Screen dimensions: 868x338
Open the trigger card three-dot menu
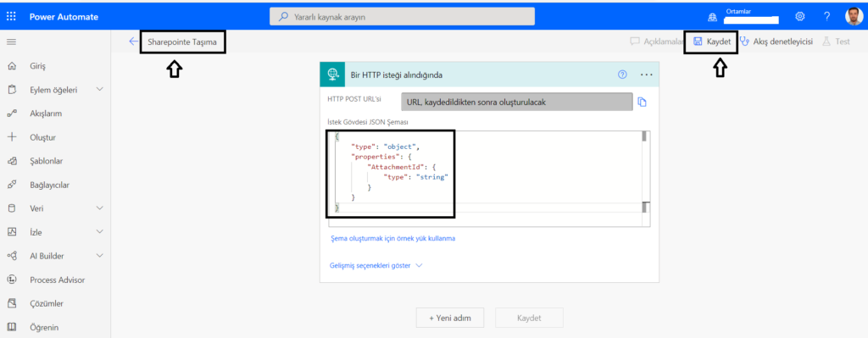coord(646,75)
